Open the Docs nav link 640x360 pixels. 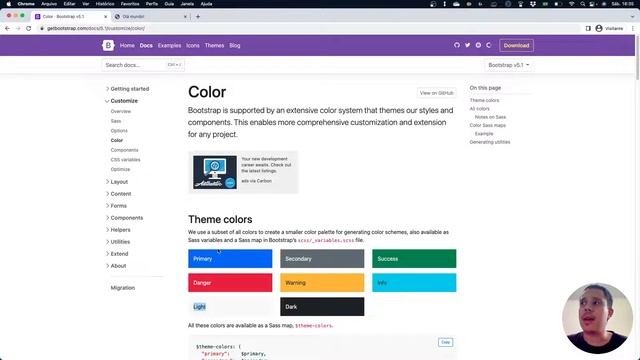[x=146, y=46]
